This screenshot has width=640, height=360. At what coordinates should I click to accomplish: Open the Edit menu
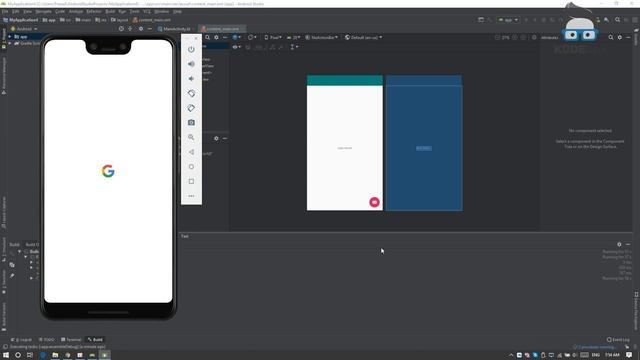(x=16, y=11)
